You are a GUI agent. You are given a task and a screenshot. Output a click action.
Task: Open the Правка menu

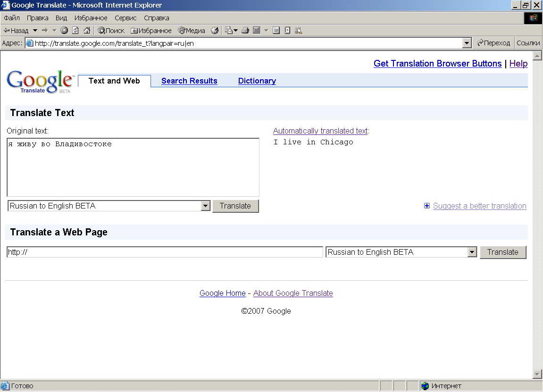pos(37,18)
